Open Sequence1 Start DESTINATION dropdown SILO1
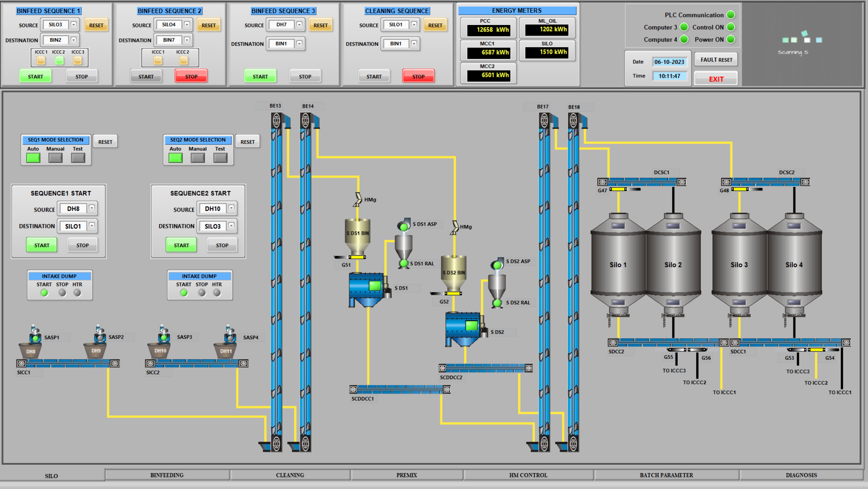This screenshot has height=489, width=868. click(92, 226)
